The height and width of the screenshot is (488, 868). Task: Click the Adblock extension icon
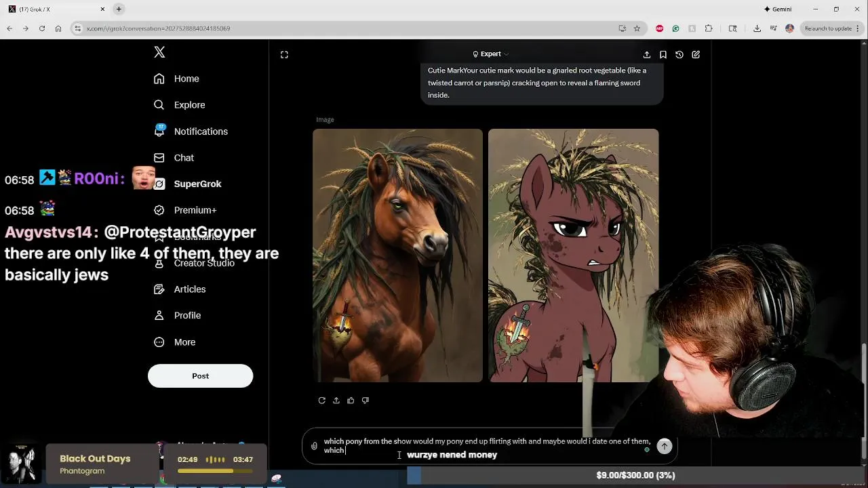pyautogui.click(x=659, y=28)
